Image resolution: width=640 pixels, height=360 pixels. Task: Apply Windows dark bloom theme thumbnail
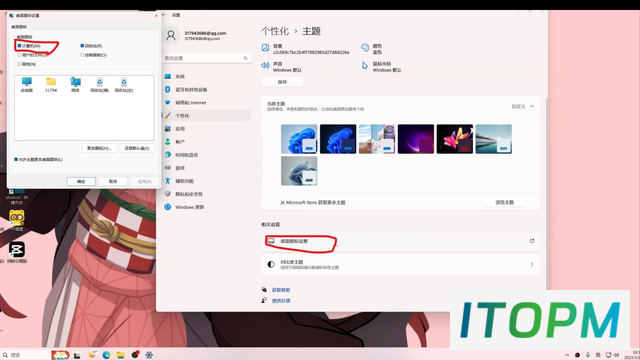[x=338, y=139]
